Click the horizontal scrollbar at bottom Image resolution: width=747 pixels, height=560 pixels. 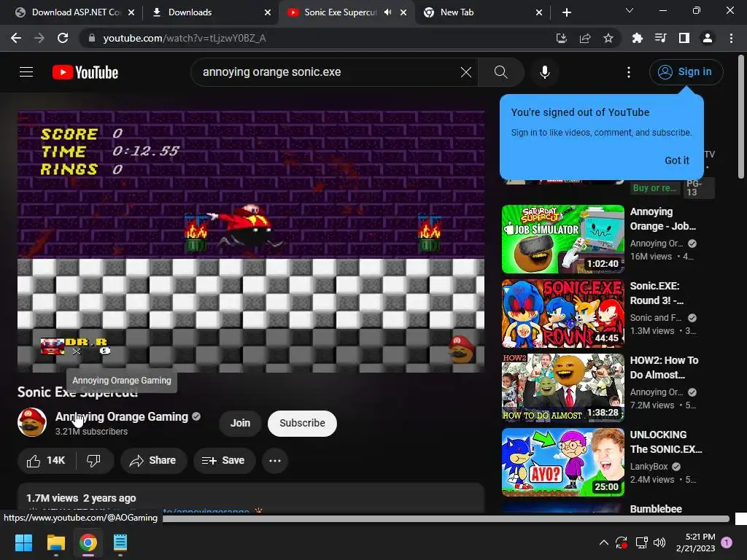point(446,518)
